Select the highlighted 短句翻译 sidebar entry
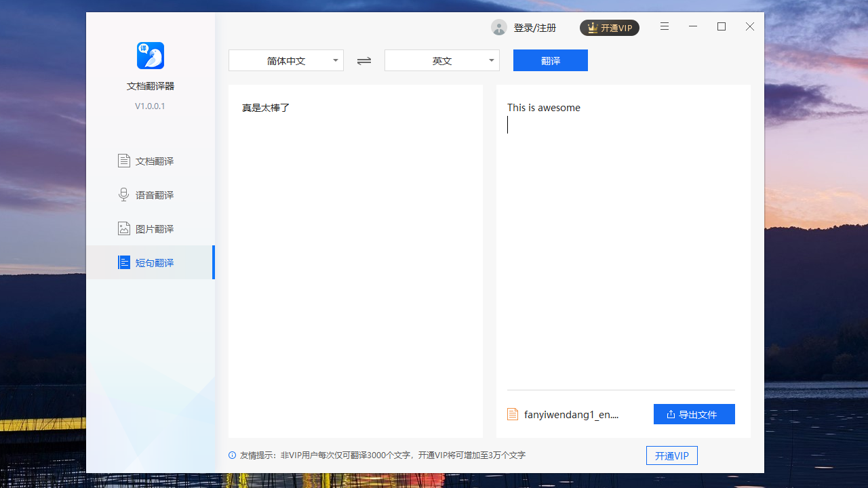The height and width of the screenshot is (488, 868). [x=154, y=262]
